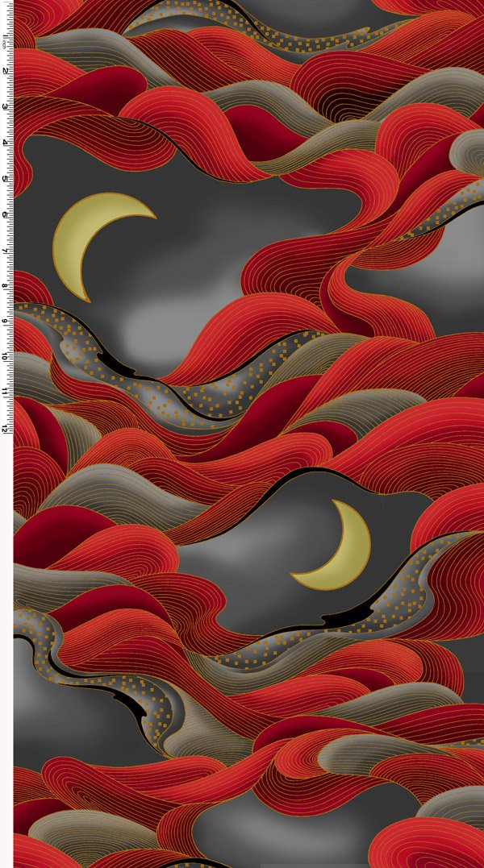The image size is (484, 868).
Task: Click the number 6 on the ruler
Action: [6, 214]
